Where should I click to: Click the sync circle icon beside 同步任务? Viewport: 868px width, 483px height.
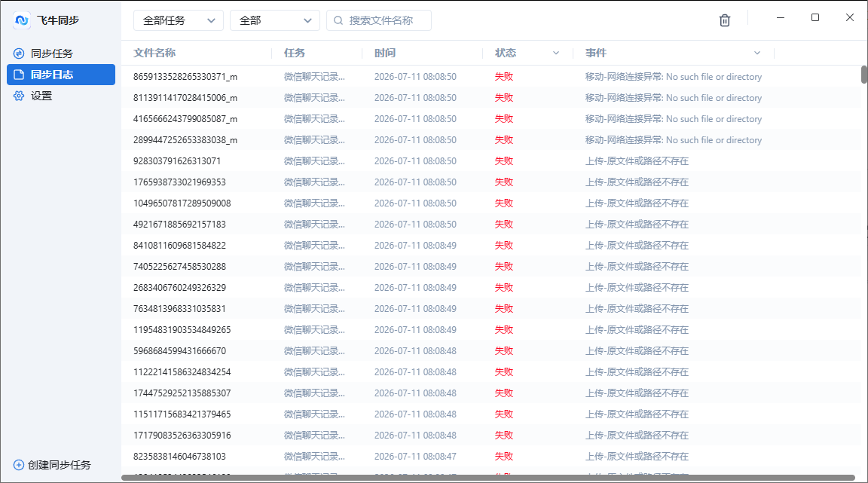point(19,53)
